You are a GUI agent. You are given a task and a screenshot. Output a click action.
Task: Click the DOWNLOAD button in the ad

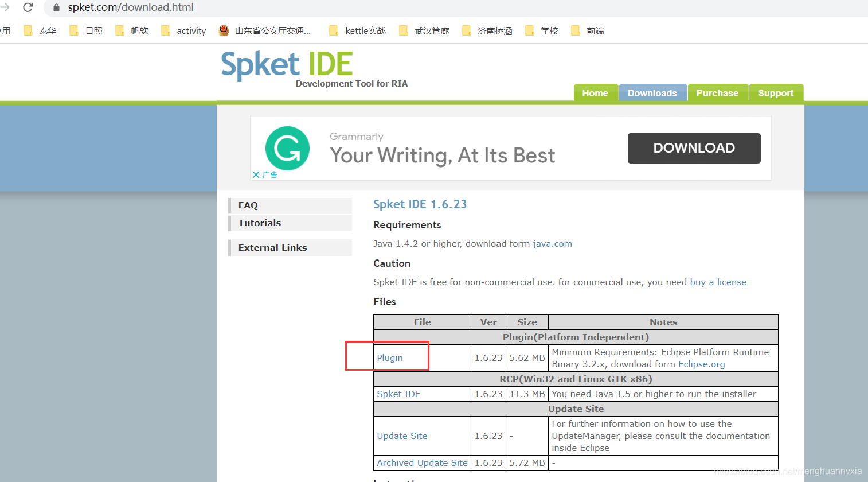tap(694, 148)
